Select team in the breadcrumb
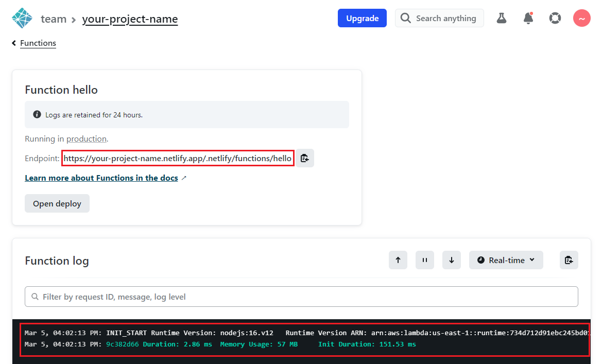Image resolution: width=602 pixels, height=364 pixels. point(54,19)
